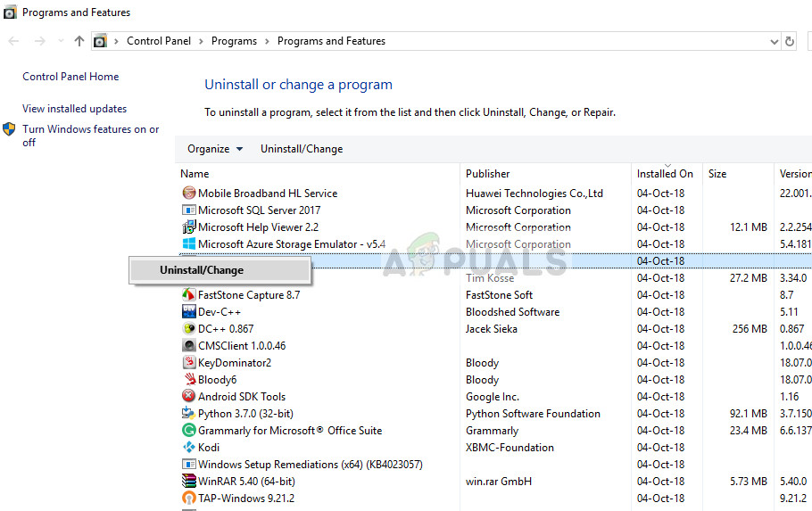
Task: Open the recent locations dropdown arrow
Action: pyautogui.click(x=61, y=41)
